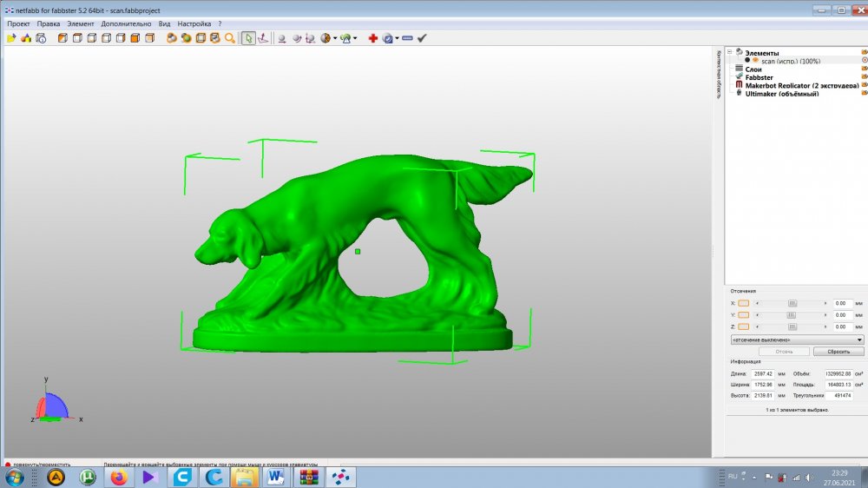Image resolution: width=868 pixels, height=488 pixels.
Task: Open Firefox from the taskbar
Action: [118, 477]
